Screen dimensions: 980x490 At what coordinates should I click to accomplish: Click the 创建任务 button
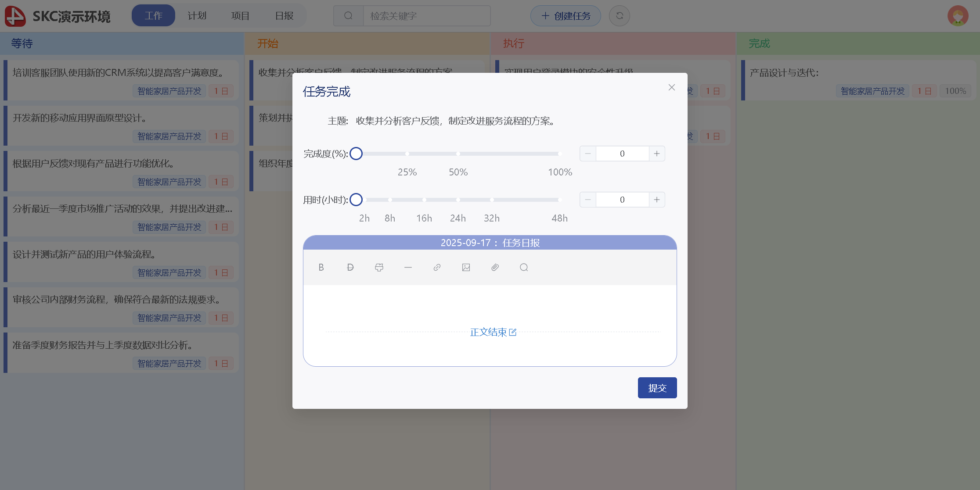[x=566, y=16]
